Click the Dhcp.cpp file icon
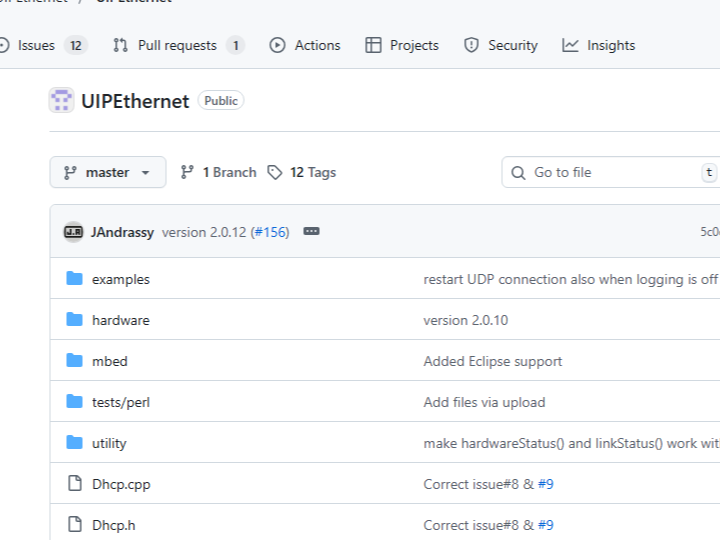This screenshot has width=720, height=540. (74, 484)
